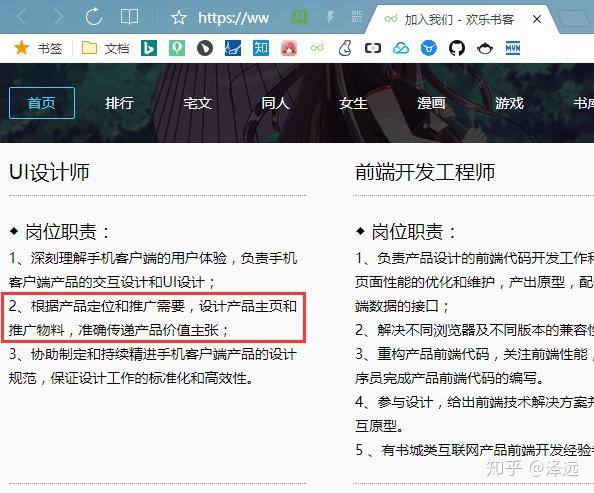The height and width of the screenshot is (493, 594).
Task: Open the black bracket link bookmark icon
Action: pyautogui.click(x=373, y=48)
